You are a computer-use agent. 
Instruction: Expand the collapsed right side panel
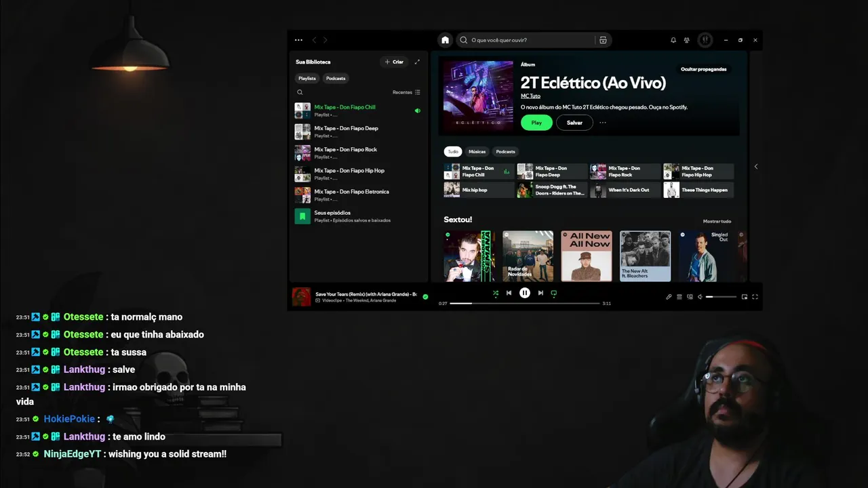[755, 167]
